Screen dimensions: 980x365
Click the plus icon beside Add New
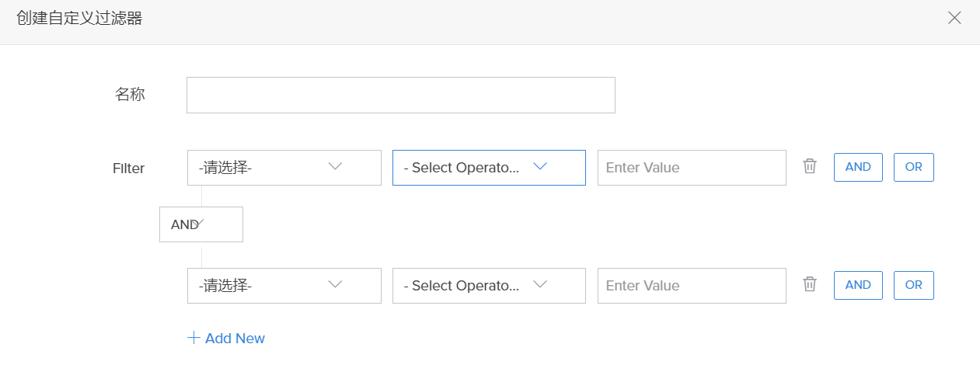click(194, 338)
